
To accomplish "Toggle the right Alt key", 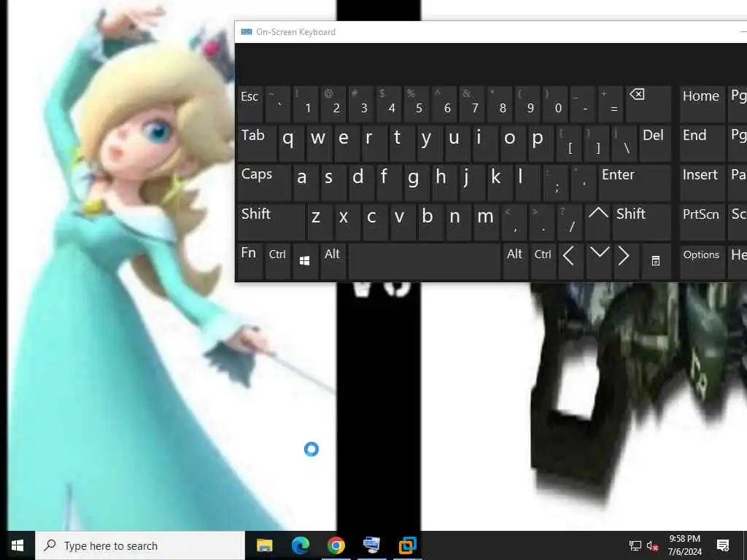I will tap(515, 261).
